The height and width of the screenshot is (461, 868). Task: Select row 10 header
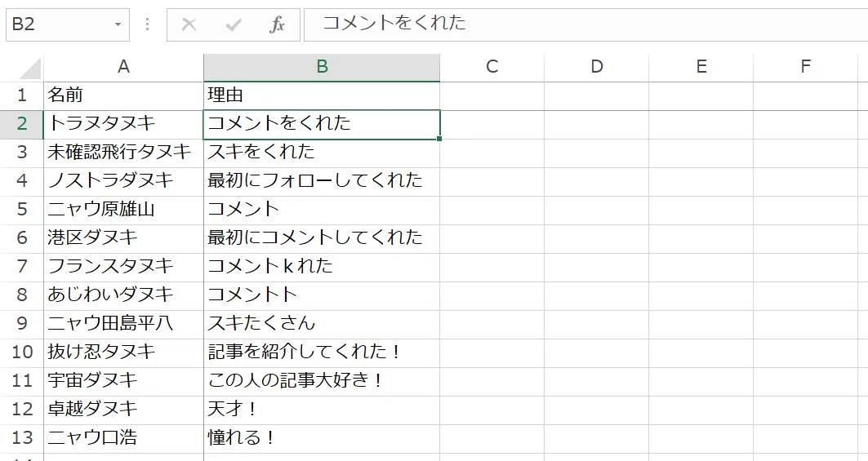21,352
